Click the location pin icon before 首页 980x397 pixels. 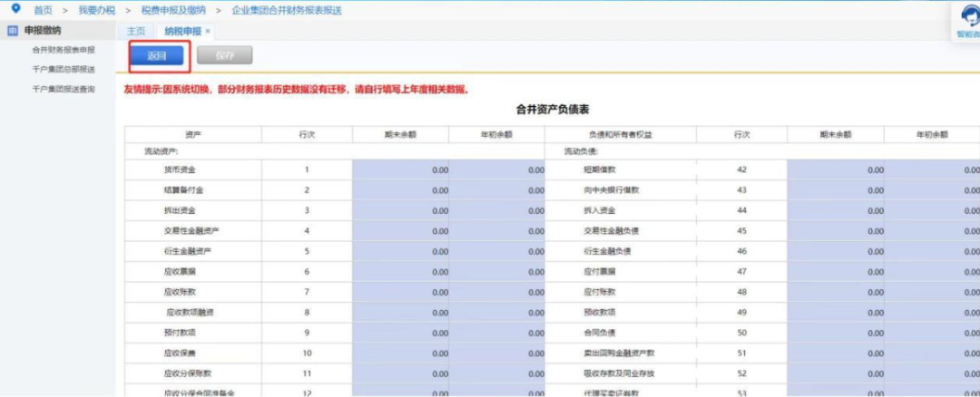pyautogui.click(x=15, y=9)
